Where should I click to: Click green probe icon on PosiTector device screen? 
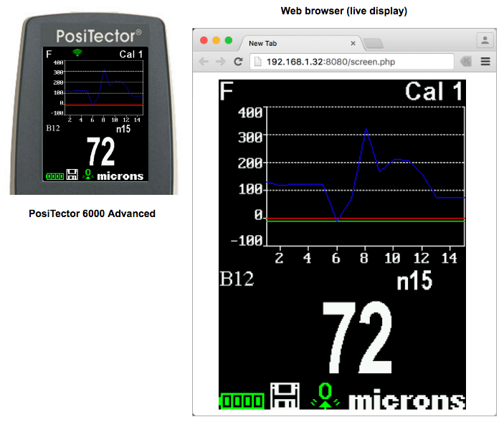coord(87,174)
